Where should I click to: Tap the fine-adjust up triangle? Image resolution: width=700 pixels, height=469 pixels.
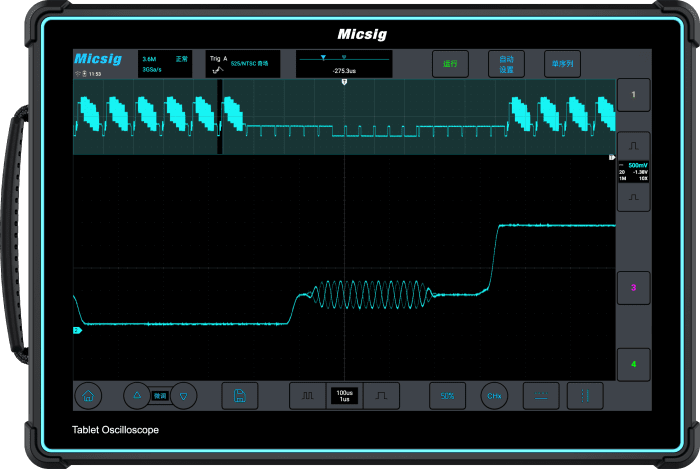pyautogui.click(x=137, y=395)
